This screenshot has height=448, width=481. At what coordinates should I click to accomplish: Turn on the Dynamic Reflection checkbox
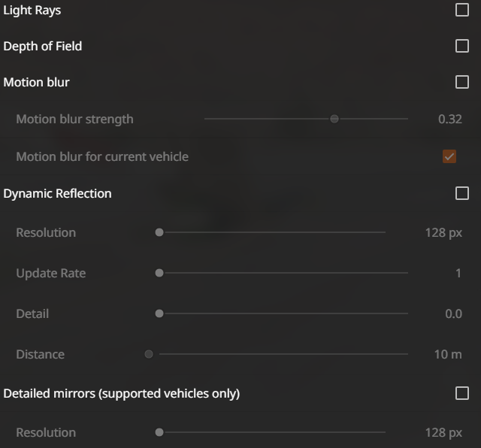pyautogui.click(x=462, y=193)
